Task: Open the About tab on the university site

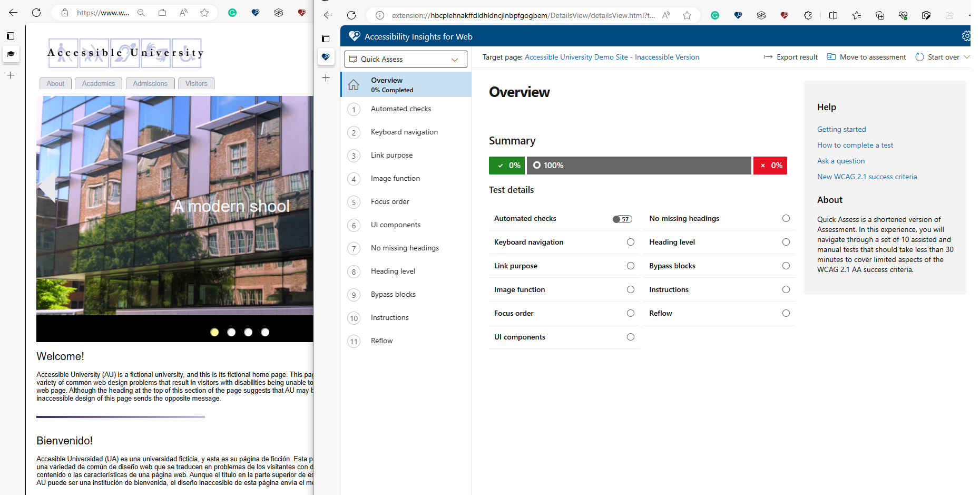Action: pos(55,83)
